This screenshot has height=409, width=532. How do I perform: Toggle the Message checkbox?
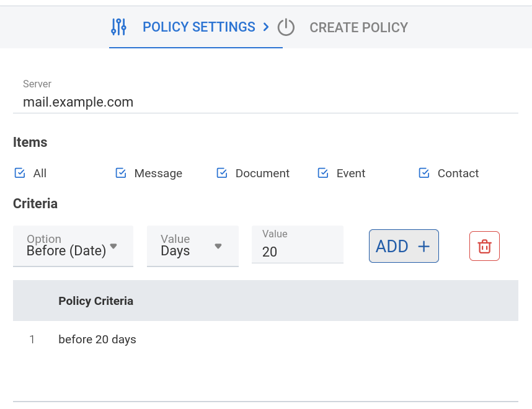pos(121,173)
